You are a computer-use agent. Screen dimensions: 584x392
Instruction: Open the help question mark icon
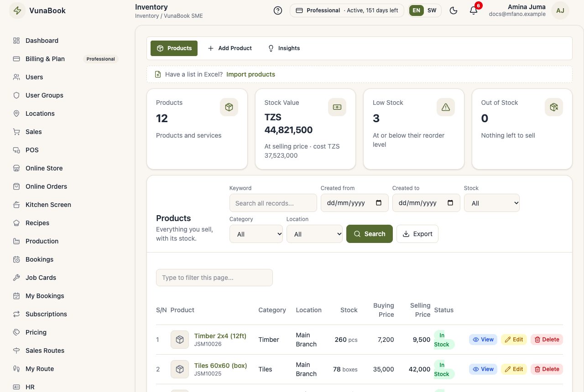click(x=278, y=10)
